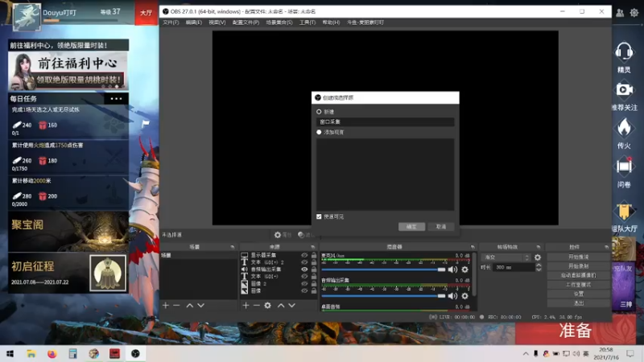Image resolution: width=644 pixels, height=362 pixels.
Task: Open the 编辑(E) menu in OBS
Action: coord(193,23)
